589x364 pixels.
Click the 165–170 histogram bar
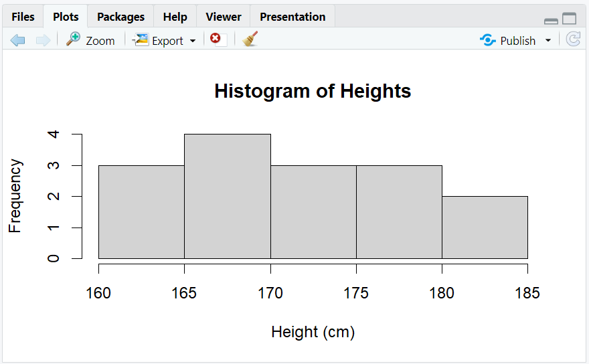228,197
